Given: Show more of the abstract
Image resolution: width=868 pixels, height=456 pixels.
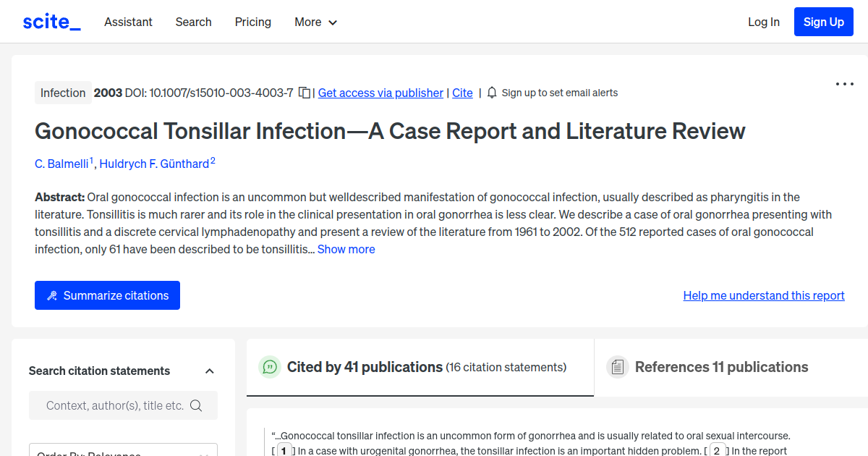Looking at the screenshot, I should pos(346,249).
